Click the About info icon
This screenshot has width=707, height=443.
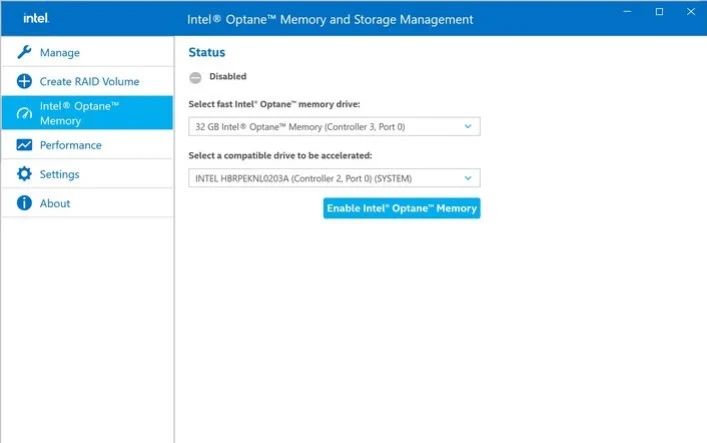tap(25, 203)
